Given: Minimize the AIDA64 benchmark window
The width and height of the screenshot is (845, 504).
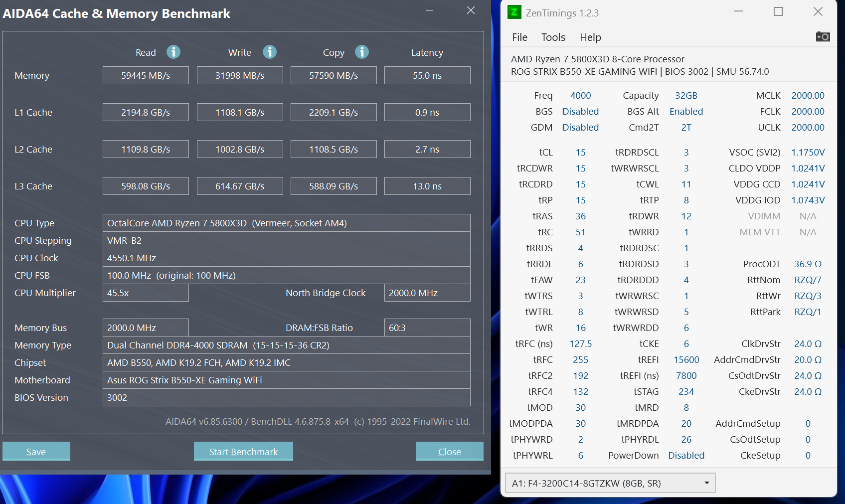Looking at the screenshot, I should 430,10.
